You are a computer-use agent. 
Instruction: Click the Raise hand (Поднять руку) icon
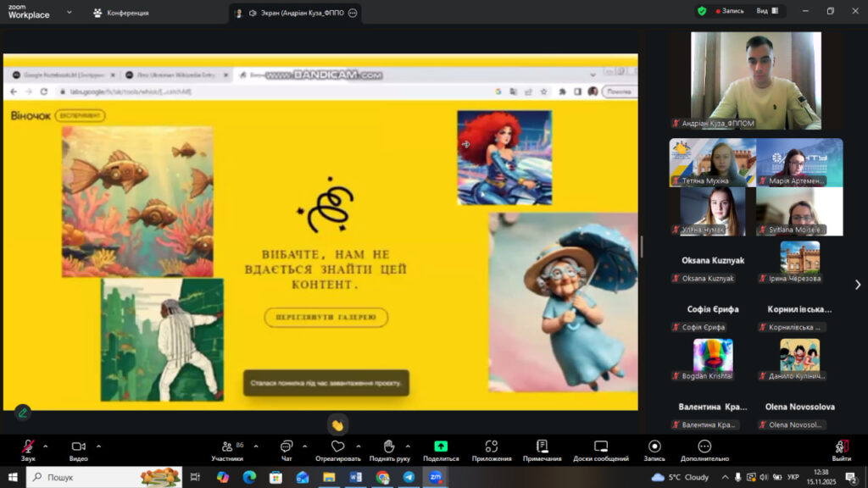pyautogui.click(x=388, y=450)
